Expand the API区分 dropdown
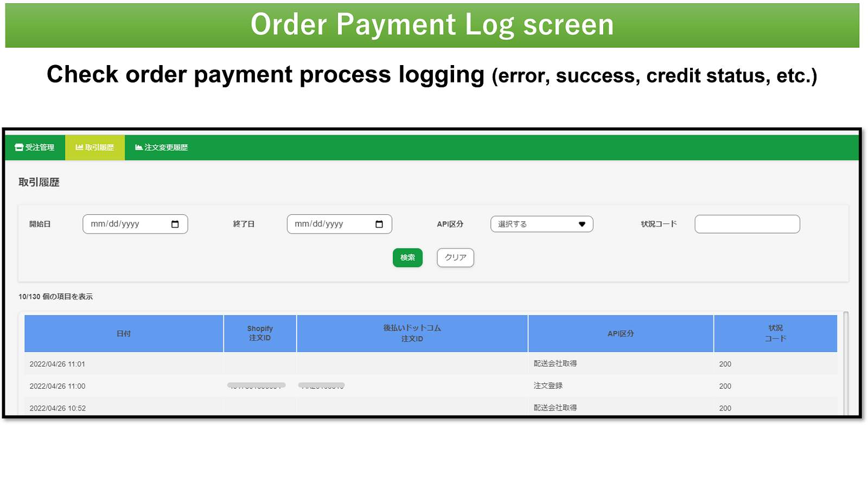868x488 pixels. coord(541,224)
